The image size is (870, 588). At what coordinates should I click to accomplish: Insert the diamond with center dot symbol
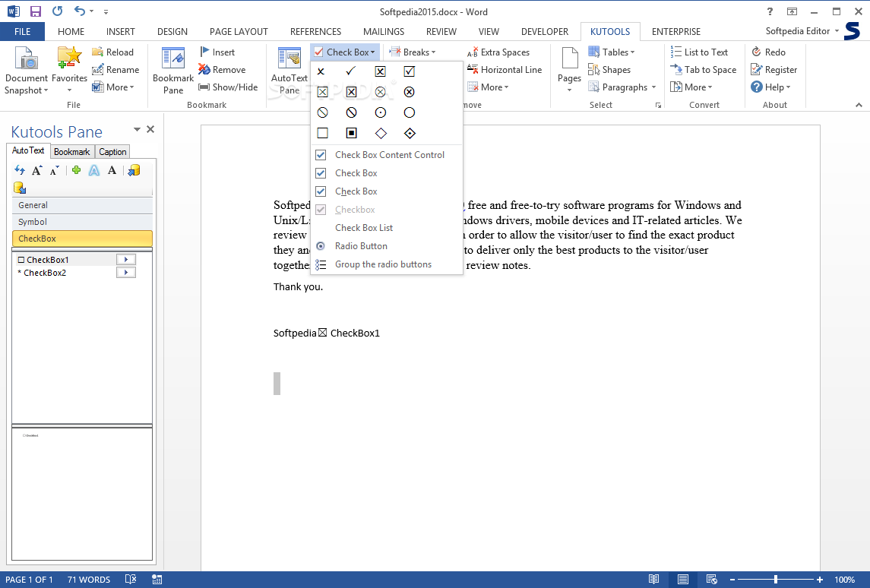(x=410, y=133)
